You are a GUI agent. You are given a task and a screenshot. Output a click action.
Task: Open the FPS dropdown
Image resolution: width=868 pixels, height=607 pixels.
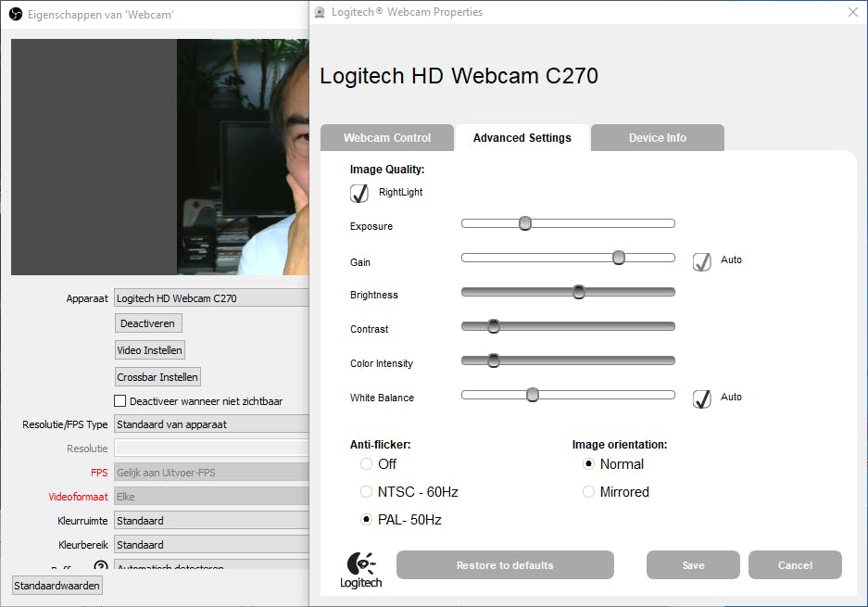click(211, 473)
